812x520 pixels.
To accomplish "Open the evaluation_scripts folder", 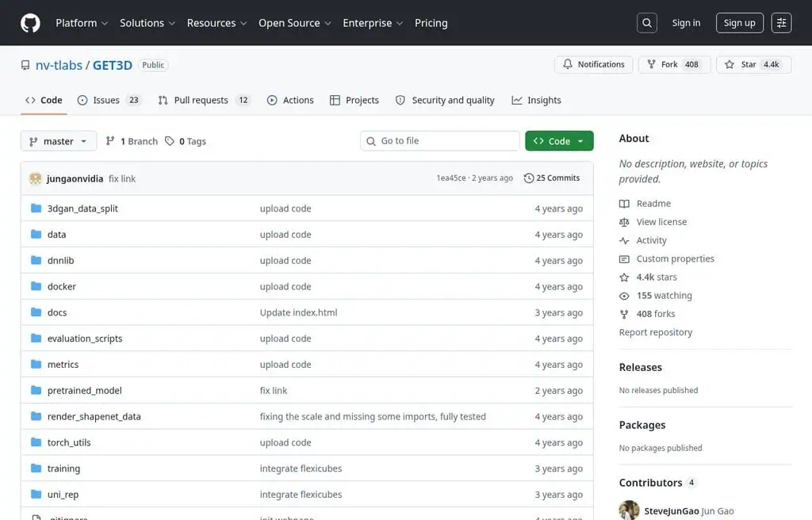I will click(x=85, y=338).
